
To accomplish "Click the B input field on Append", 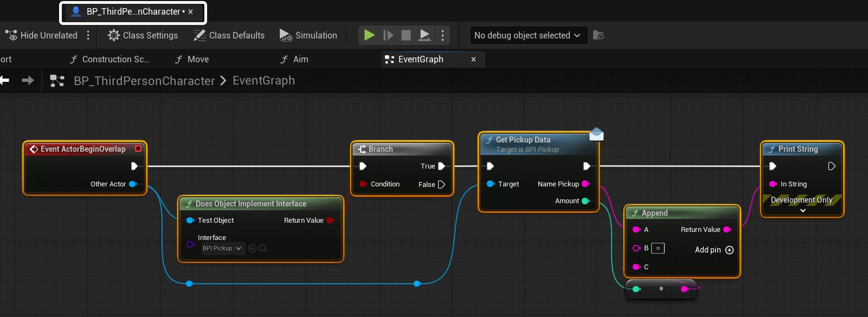I will click(658, 248).
